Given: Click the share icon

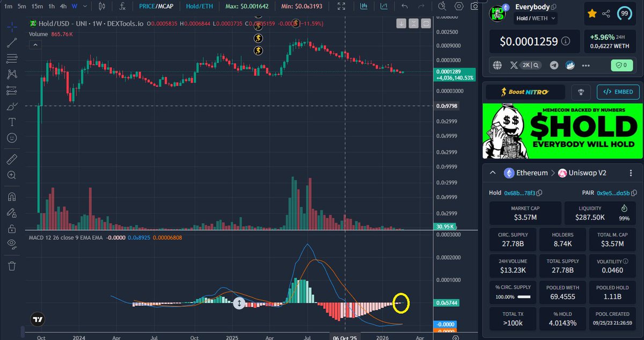Looking at the screenshot, I should tap(606, 14).
